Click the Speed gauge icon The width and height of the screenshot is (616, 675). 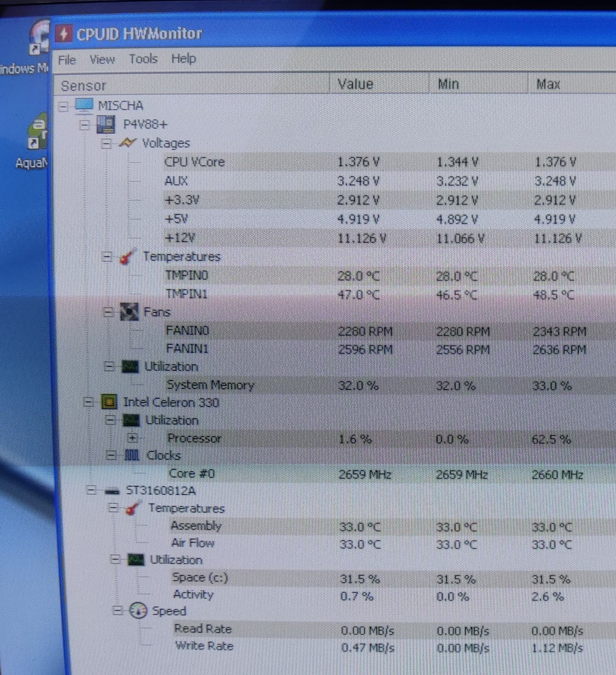tap(138, 610)
